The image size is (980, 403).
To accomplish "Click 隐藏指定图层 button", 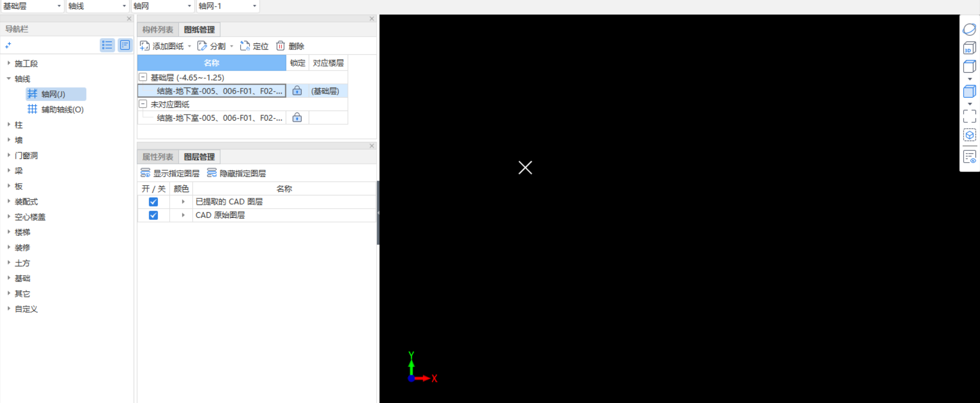I will (x=237, y=173).
